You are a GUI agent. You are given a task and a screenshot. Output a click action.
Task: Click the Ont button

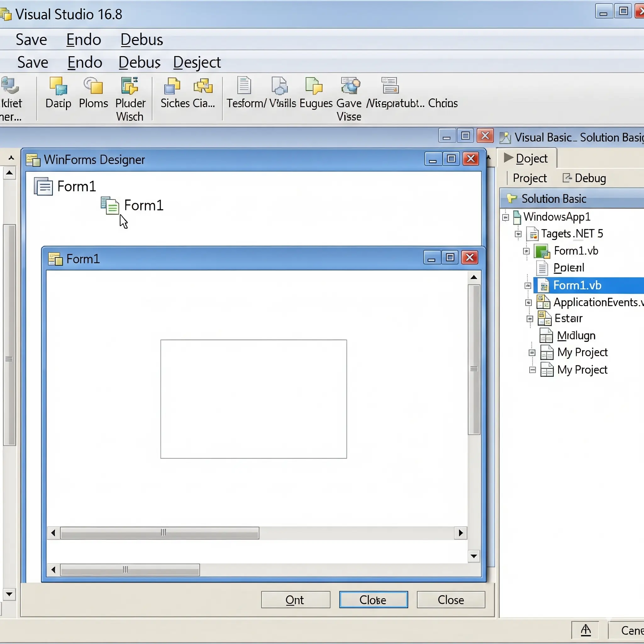(x=295, y=600)
